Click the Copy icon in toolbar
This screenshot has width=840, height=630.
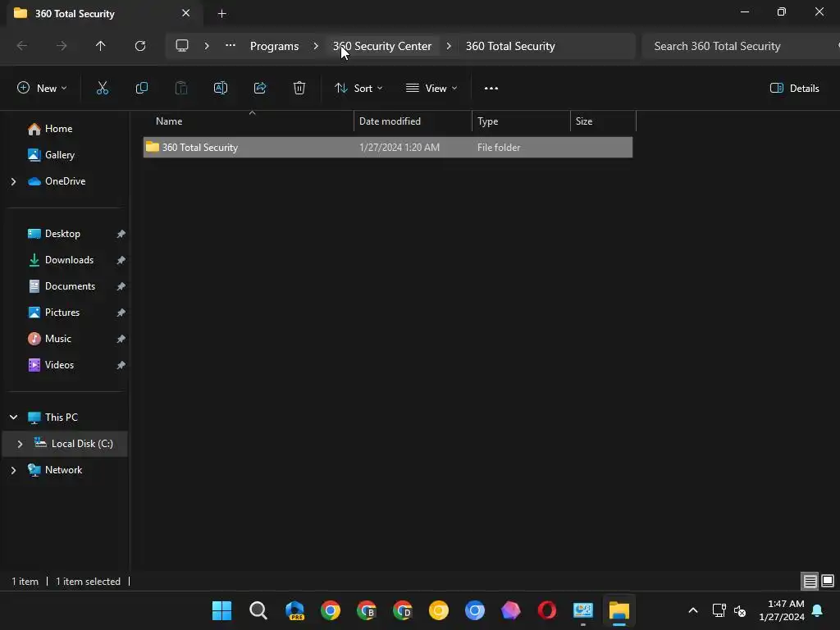(141, 89)
